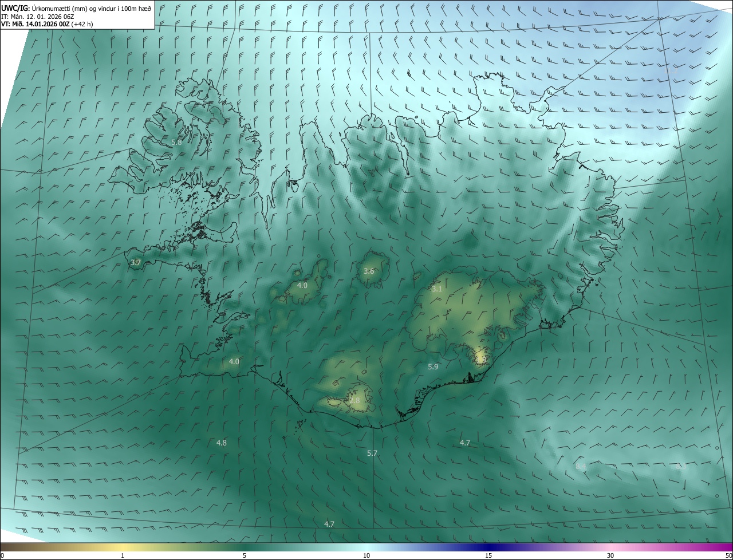Viewport: 733px width, 560px height.
Task: Click the 5.8 value label over the Westfjords
Action: (x=176, y=142)
